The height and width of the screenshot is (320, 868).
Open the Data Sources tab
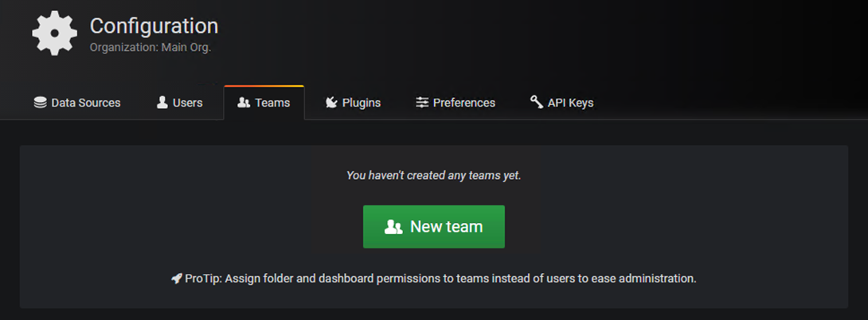coord(86,103)
